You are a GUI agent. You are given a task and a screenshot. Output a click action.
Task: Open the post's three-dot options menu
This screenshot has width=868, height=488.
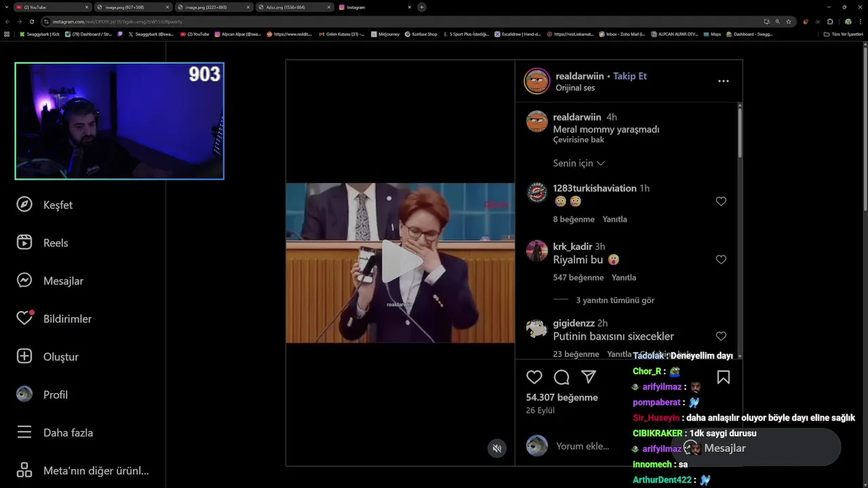pos(724,81)
